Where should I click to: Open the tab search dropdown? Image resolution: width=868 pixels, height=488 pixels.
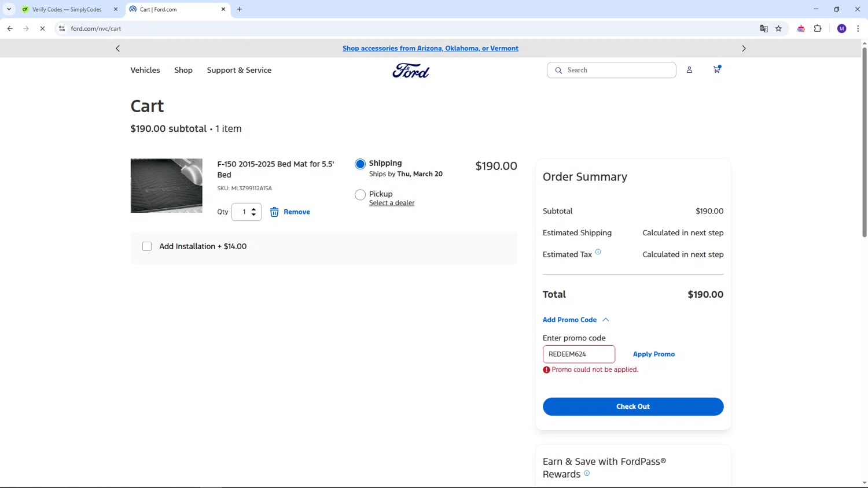[9, 9]
